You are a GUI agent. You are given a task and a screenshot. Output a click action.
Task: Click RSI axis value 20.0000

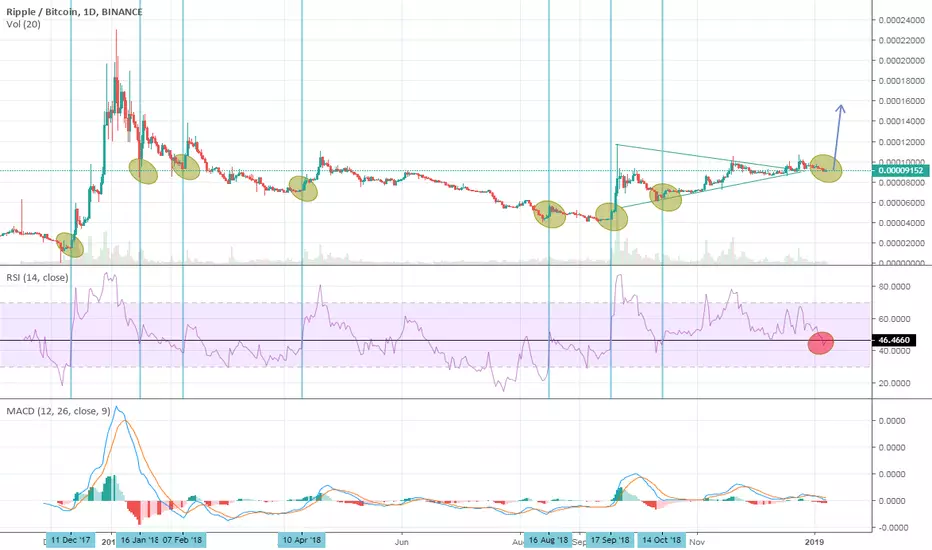point(895,383)
